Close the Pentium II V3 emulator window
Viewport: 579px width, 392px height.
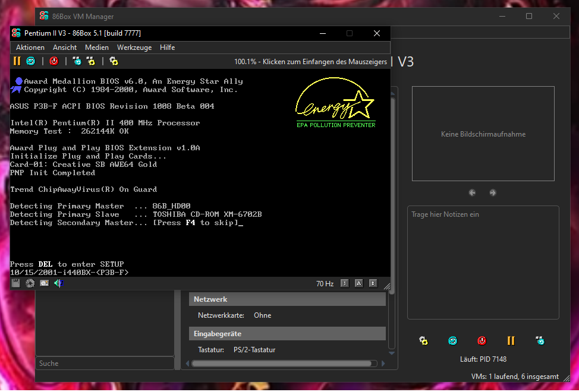pos(377,33)
